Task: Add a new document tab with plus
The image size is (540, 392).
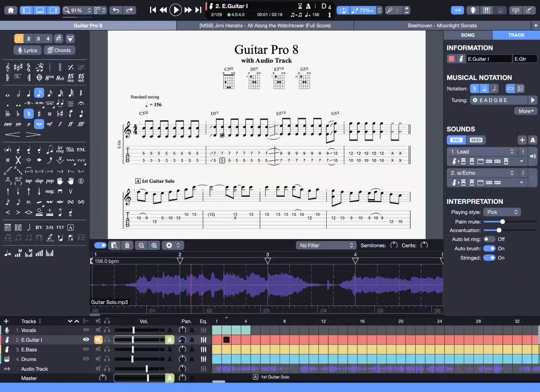Action: click(x=535, y=26)
